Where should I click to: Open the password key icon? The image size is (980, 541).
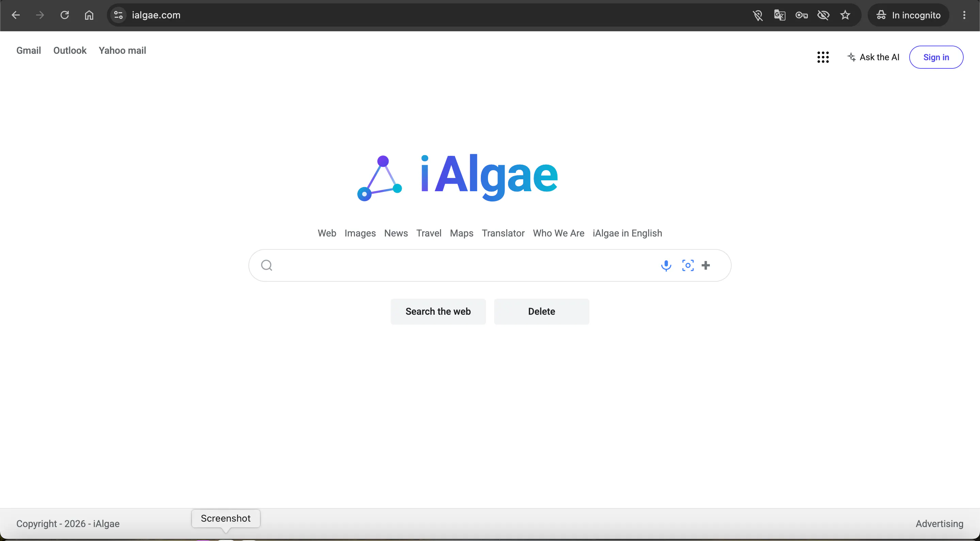click(802, 15)
